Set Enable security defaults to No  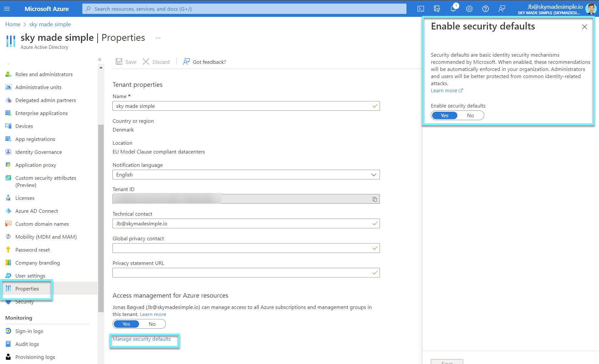tap(470, 115)
